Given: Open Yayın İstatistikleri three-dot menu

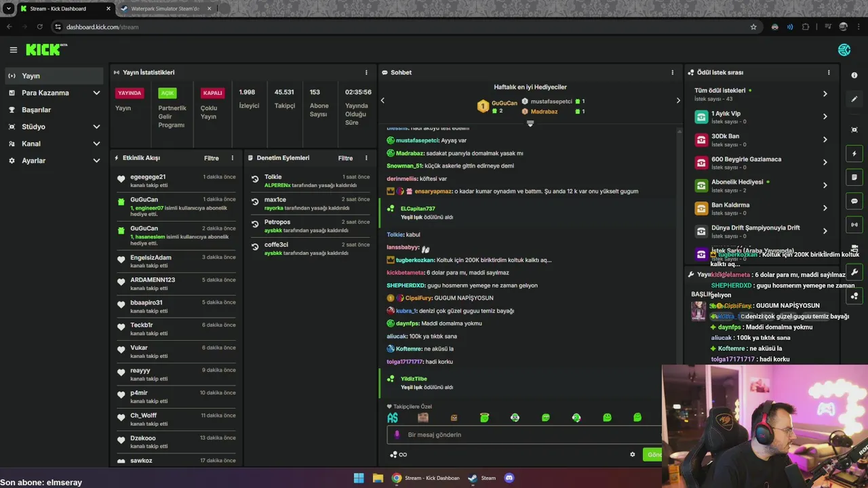Looking at the screenshot, I should coord(366,73).
